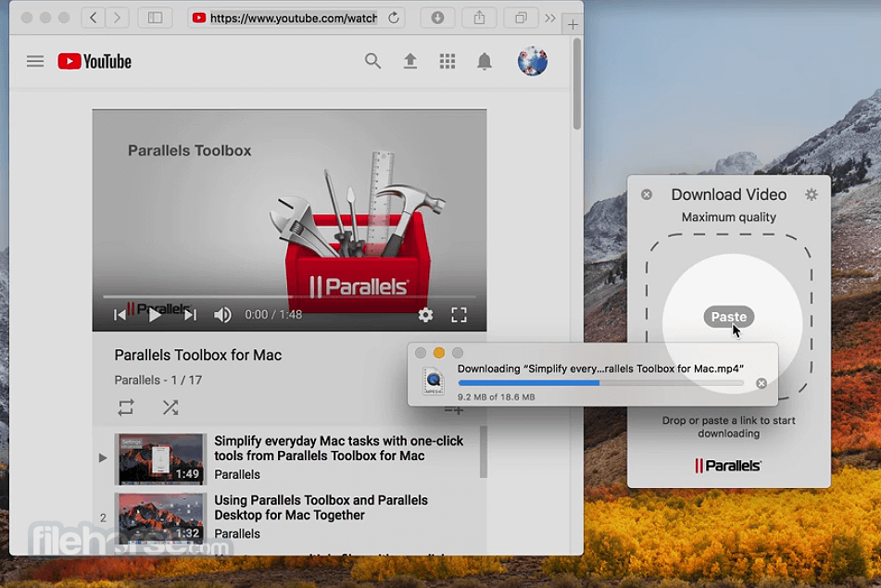
Task: Close the Download Video panel
Action: (x=647, y=194)
